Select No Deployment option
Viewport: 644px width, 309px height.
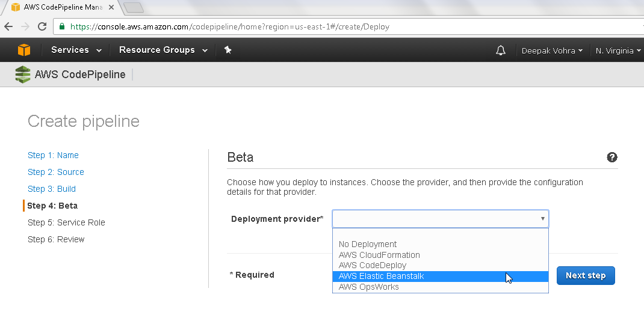pos(441,244)
